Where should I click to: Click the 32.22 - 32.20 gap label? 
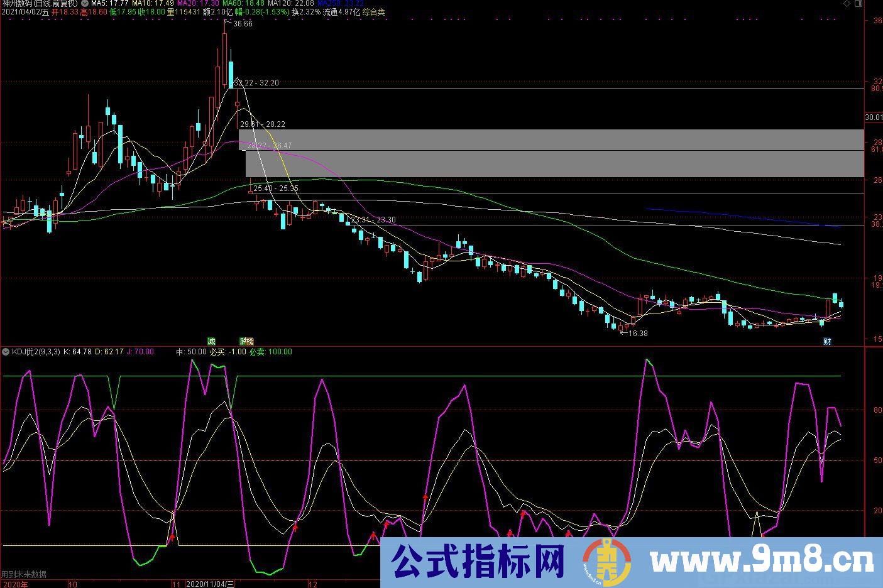coord(256,83)
